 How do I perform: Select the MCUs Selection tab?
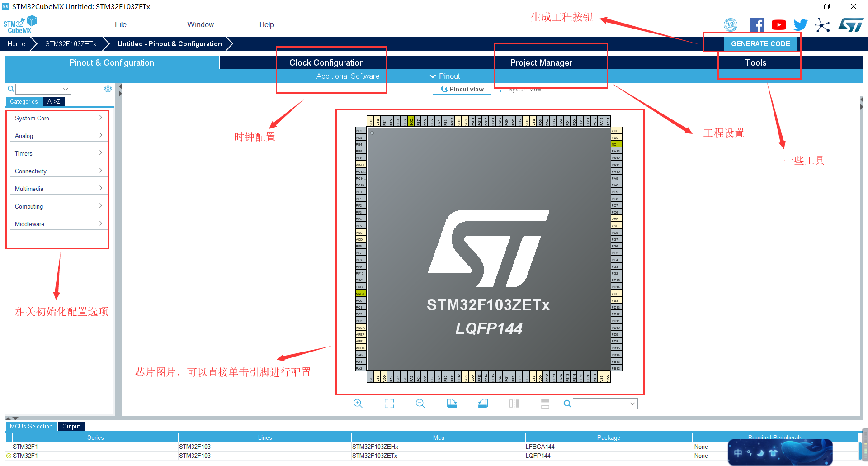point(31,426)
